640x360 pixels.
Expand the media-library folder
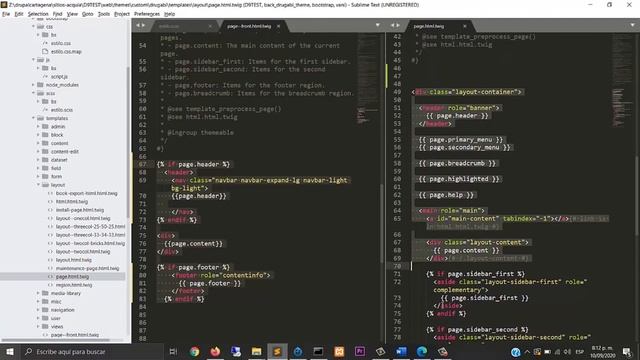[x=38, y=293]
